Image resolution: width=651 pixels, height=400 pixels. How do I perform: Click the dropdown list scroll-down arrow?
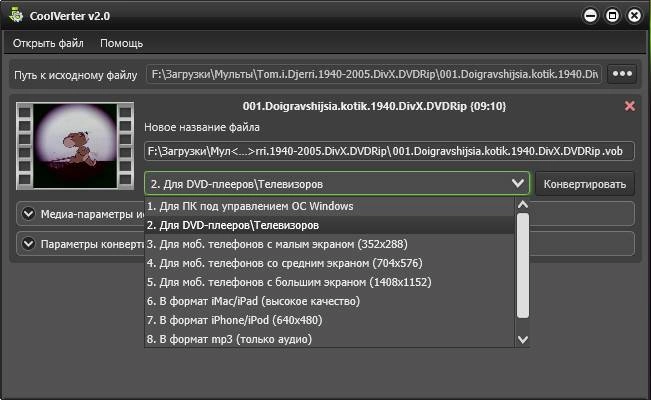pyautogui.click(x=523, y=340)
